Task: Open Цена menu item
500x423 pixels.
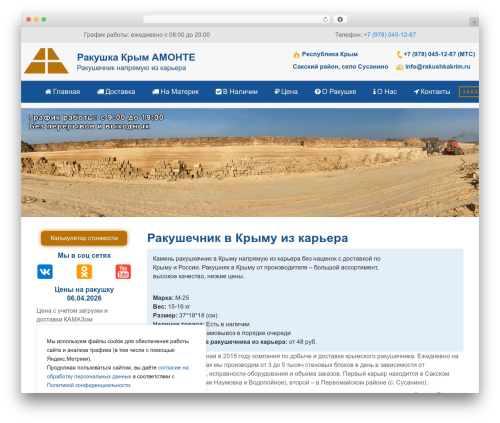Action: tap(286, 92)
